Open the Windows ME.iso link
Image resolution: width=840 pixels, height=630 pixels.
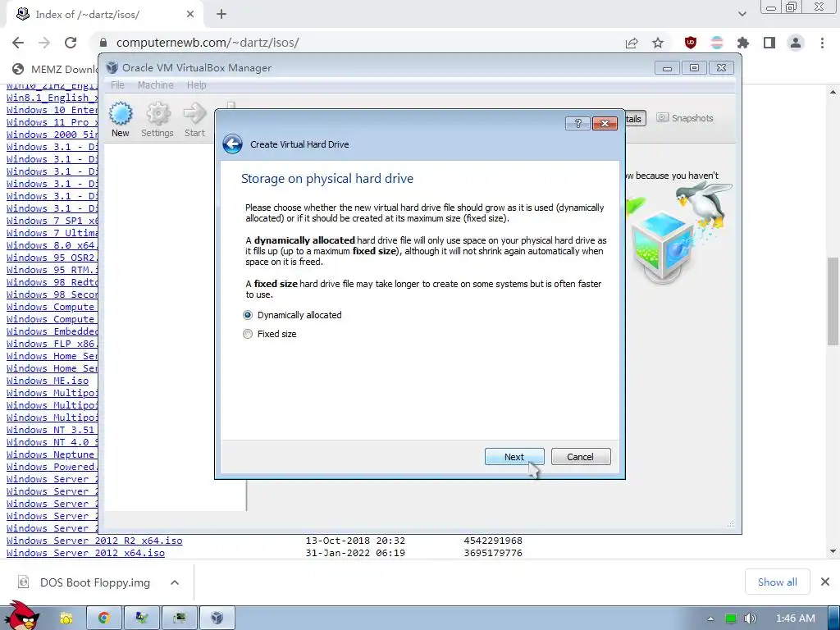(48, 381)
